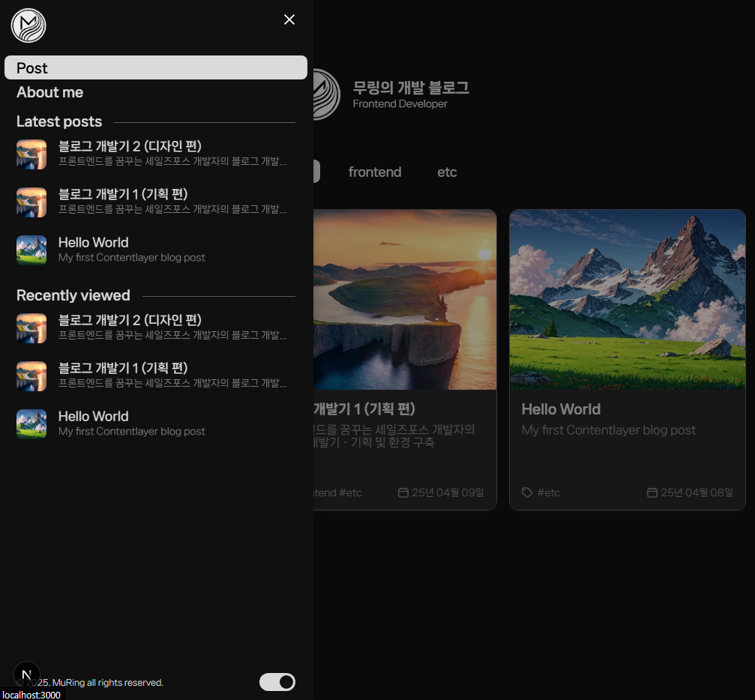
Task: Click 'My first Contentlayer blog post' on the card
Action: 609,430
